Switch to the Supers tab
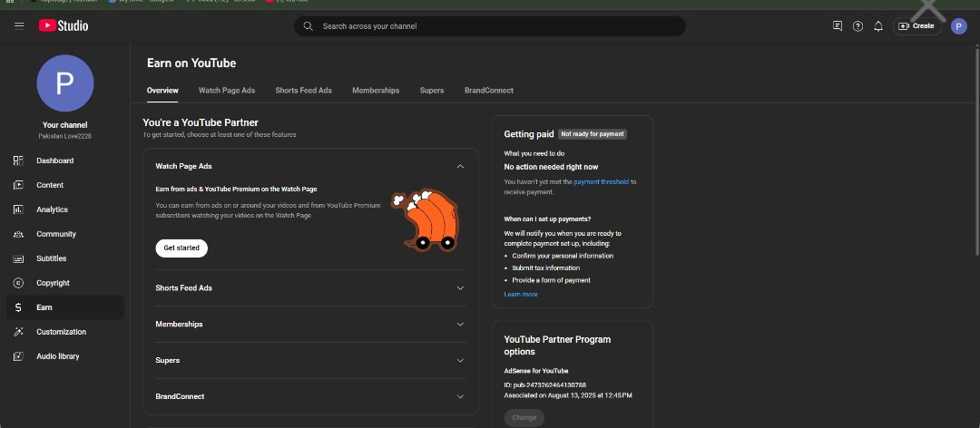Image resolution: width=980 pixels, height=428 pixels. 432,91
